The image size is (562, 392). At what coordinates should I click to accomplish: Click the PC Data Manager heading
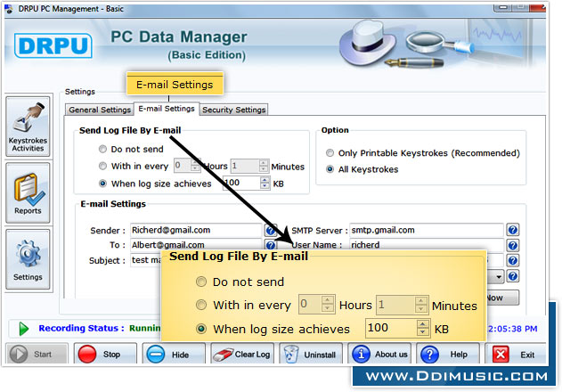pyautogui.click(x=178, y=37)
